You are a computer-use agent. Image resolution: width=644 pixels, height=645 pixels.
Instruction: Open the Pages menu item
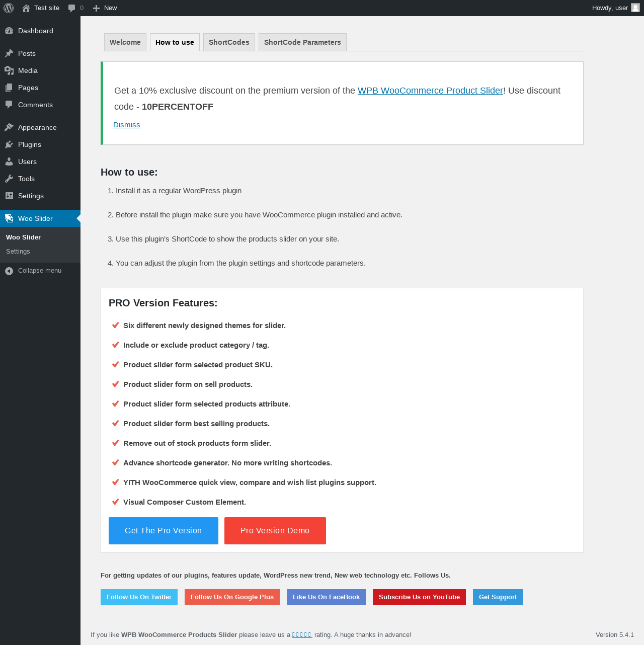coord(40,88)
